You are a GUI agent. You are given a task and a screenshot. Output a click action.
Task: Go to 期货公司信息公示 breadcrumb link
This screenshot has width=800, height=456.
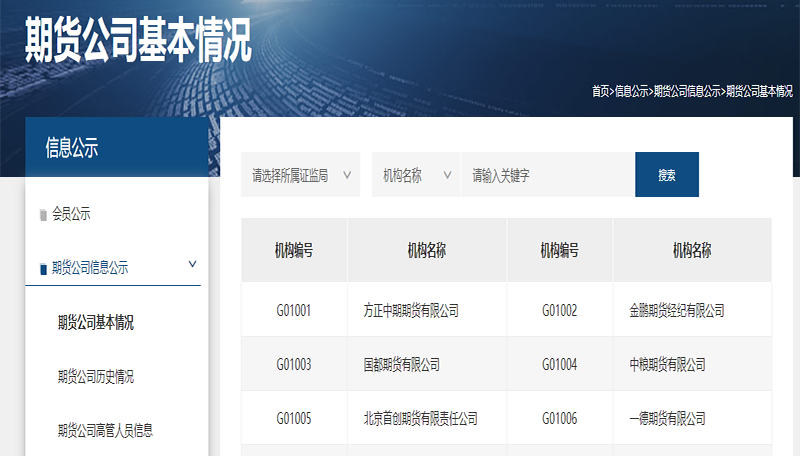tap(687, 91)
